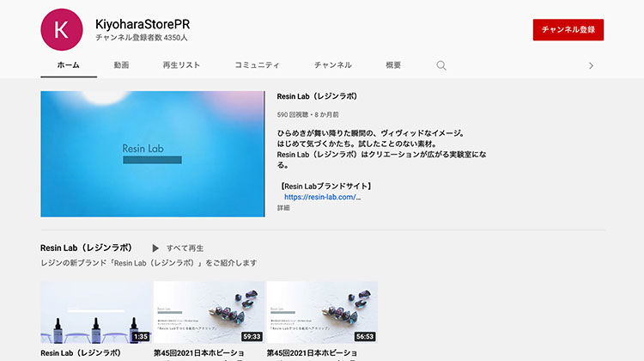Click すべて再生 to play all
This screenshot has height=361, width=644.
[x=185, y=248]
